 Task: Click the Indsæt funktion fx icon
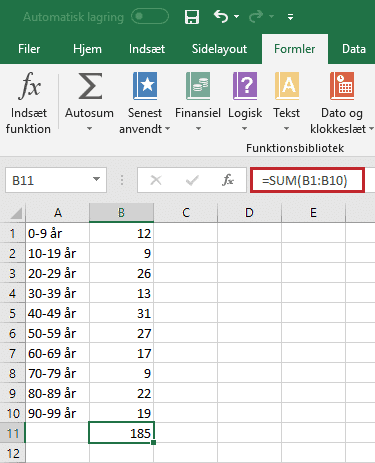[29, 86]
